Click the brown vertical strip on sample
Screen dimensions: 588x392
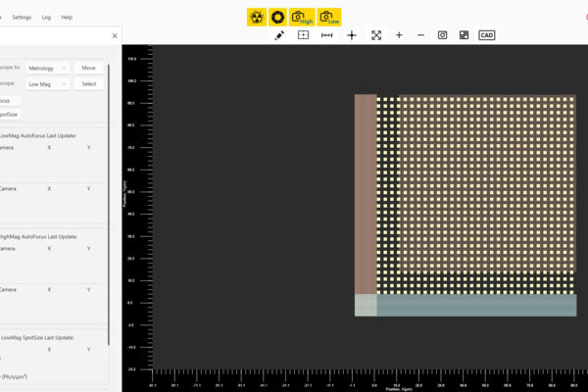point(366,194)
